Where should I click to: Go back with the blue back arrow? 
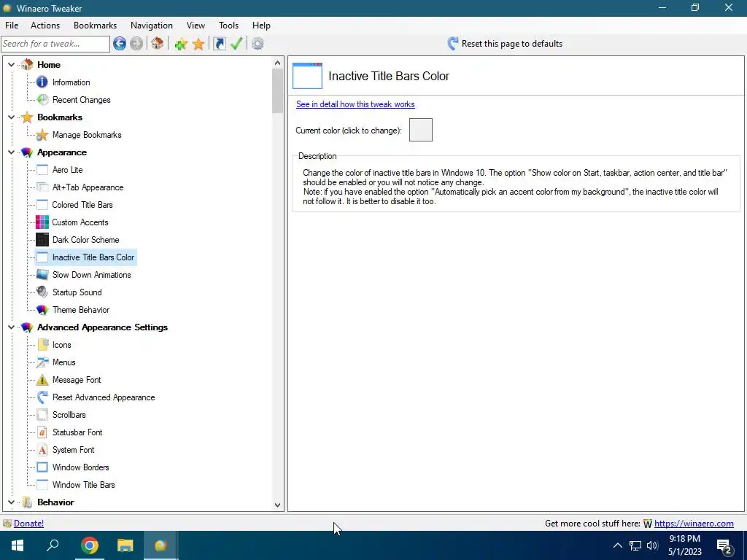pos(120,44)
